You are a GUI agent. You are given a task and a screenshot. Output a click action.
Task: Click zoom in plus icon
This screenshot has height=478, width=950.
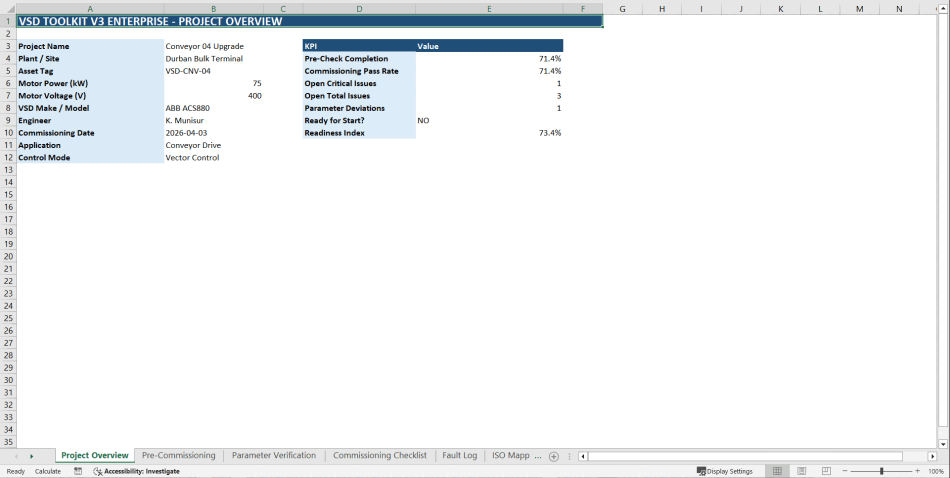[917, 471]
